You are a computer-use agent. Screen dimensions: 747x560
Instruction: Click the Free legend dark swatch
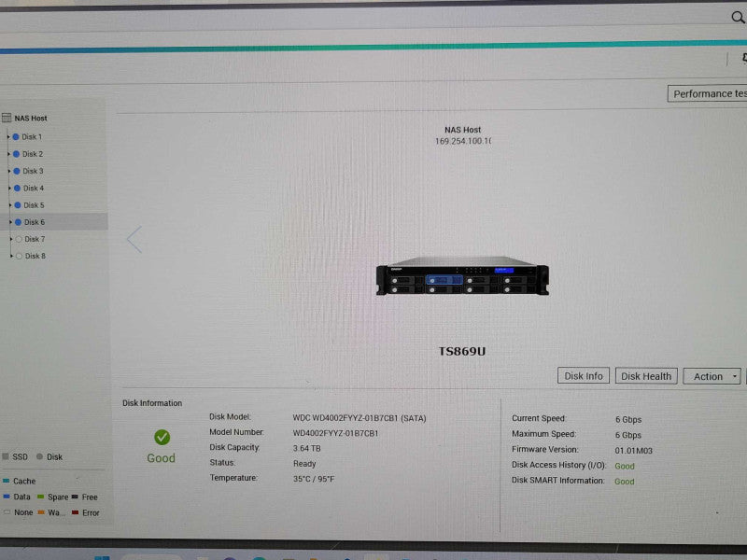(75, 497)
